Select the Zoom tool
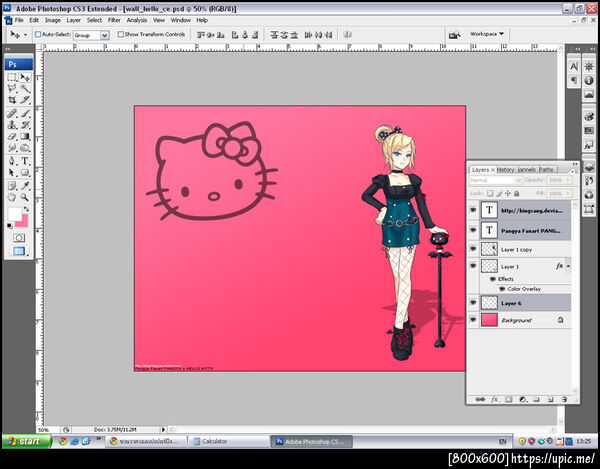The image size is (600, 469). pyautogui.click(x=25, y=197)
